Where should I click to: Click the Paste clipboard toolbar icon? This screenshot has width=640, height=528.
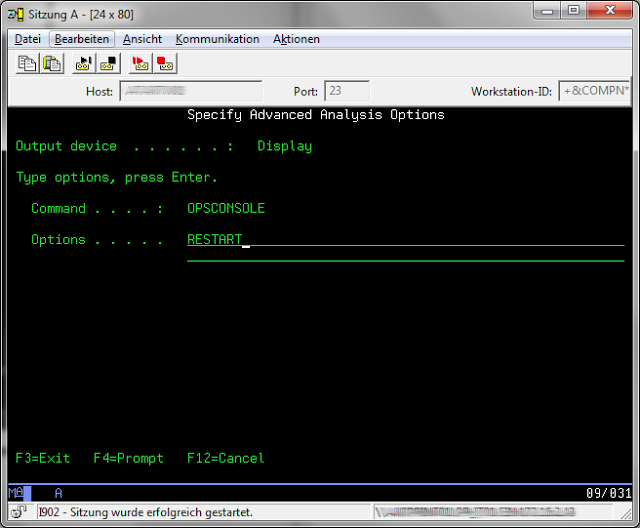pyautogui.click(x=52, y=63)
